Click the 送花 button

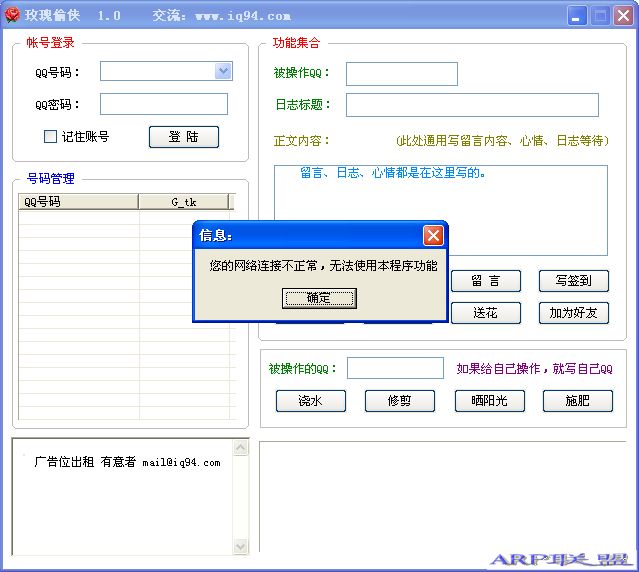click(485, 313)
